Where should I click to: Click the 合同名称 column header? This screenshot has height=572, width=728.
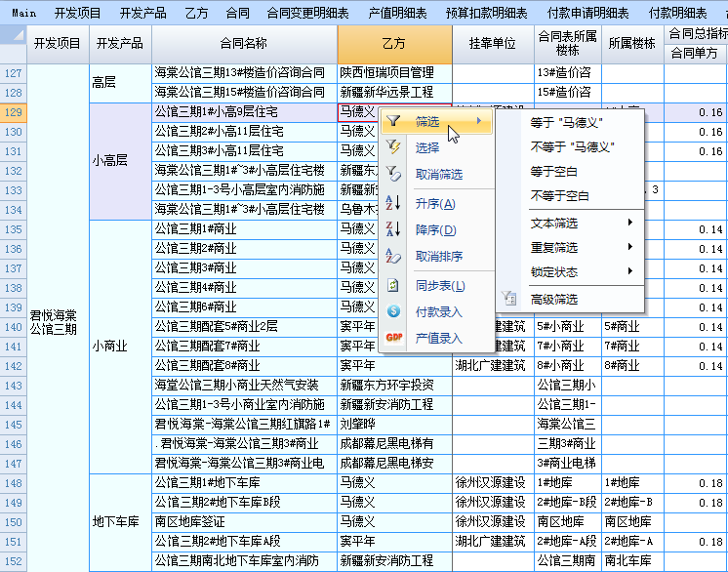pyautogui.click(x=244, y=44)
